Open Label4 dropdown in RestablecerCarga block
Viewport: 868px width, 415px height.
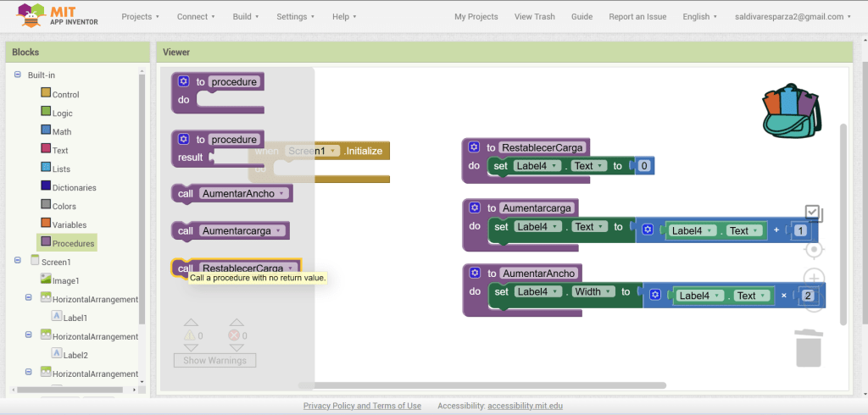point(537,166)
